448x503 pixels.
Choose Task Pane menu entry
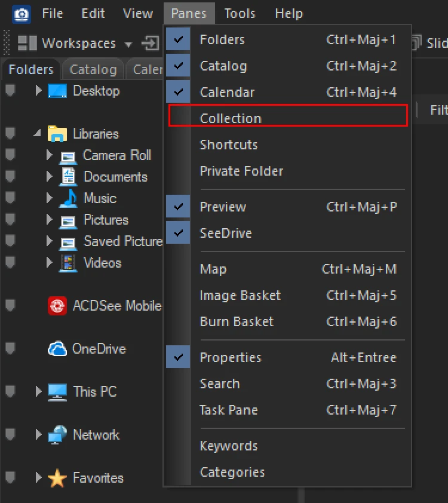point(288,410)
